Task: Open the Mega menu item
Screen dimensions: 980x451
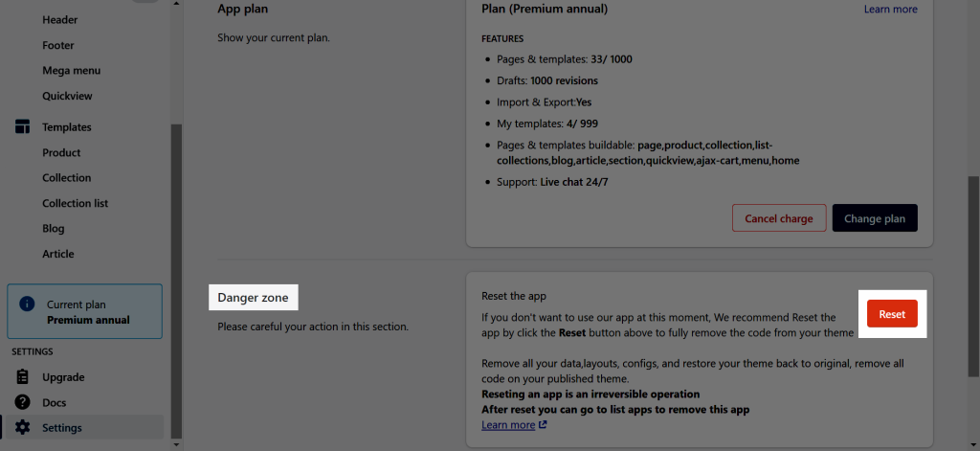Action: tap(71, 71)
